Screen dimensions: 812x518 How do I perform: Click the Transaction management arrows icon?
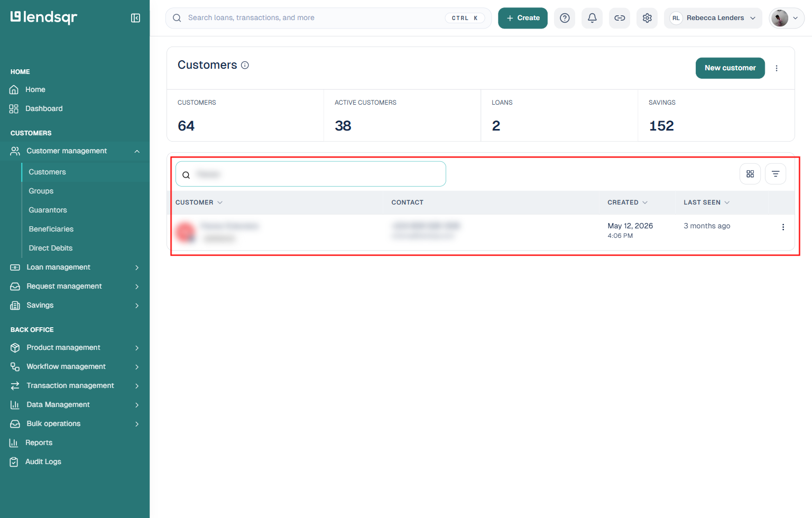click(15, 386)
